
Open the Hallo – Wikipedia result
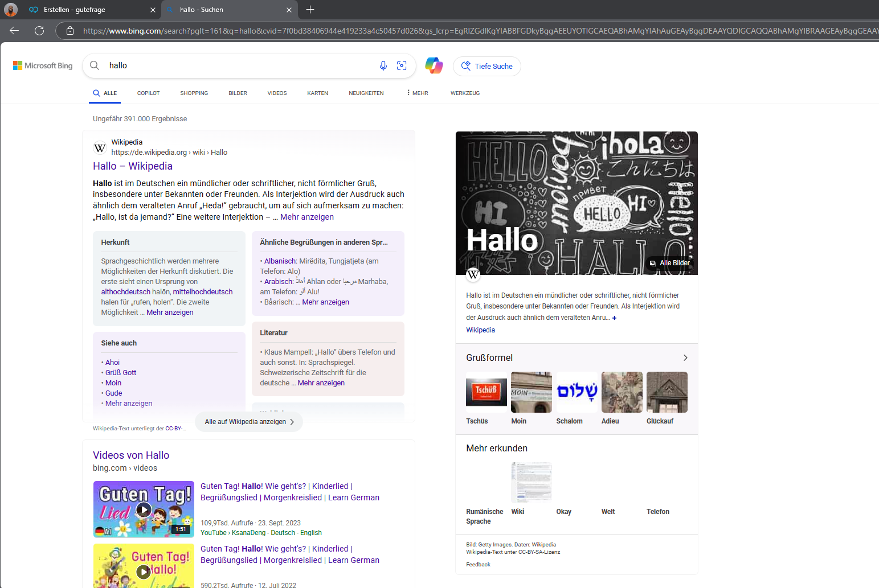click(132, 166)
